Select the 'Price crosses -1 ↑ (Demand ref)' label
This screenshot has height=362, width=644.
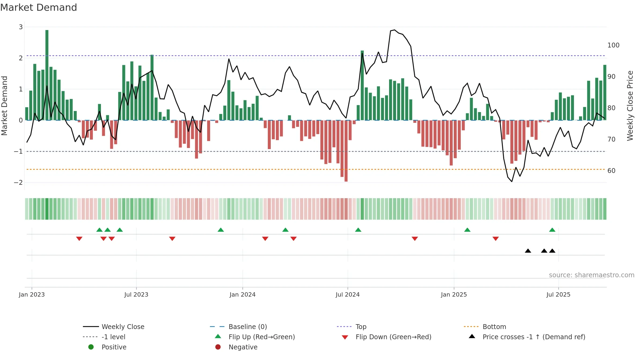click(x=534, y=337)
